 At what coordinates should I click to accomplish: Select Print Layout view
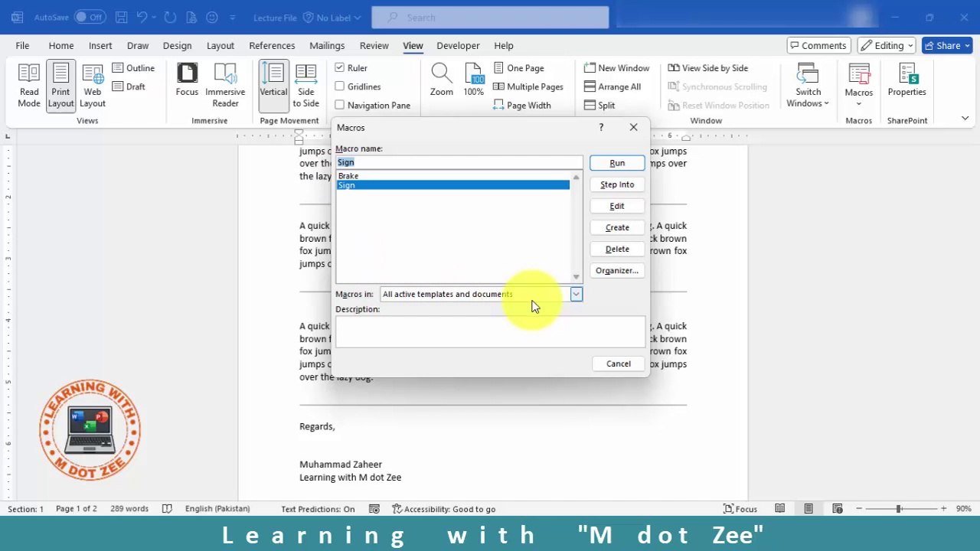pos(60,86)
